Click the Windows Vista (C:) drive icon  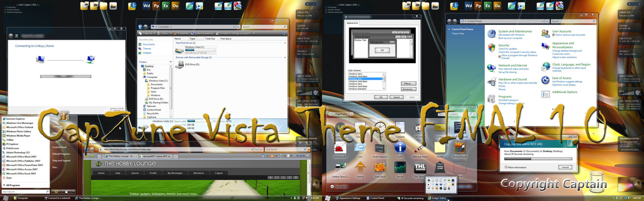click(x=180, y=50)
